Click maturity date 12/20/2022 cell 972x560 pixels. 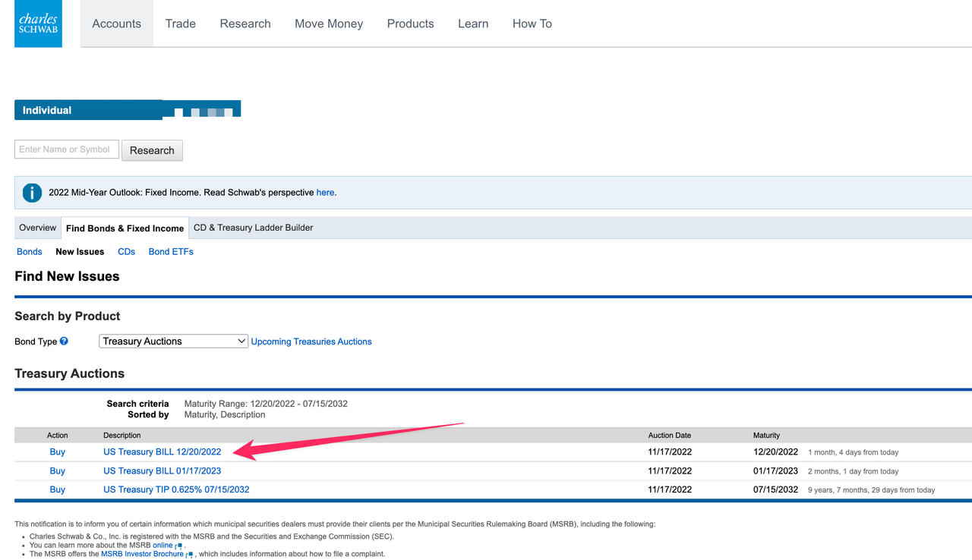click(x=776, y=451)
